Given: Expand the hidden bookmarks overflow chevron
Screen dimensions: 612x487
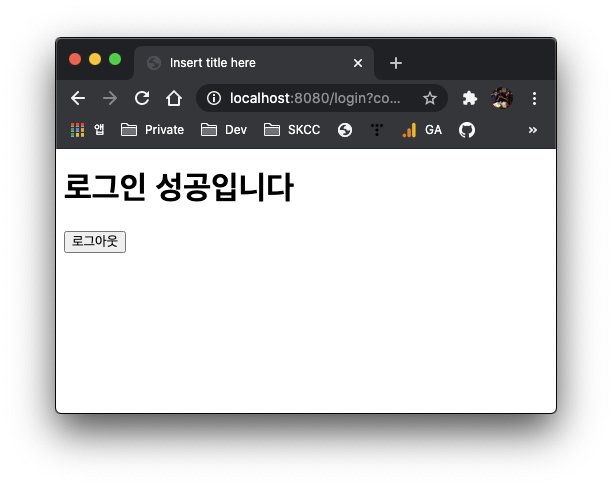Looking at the screenshot, I should (533, 130).
